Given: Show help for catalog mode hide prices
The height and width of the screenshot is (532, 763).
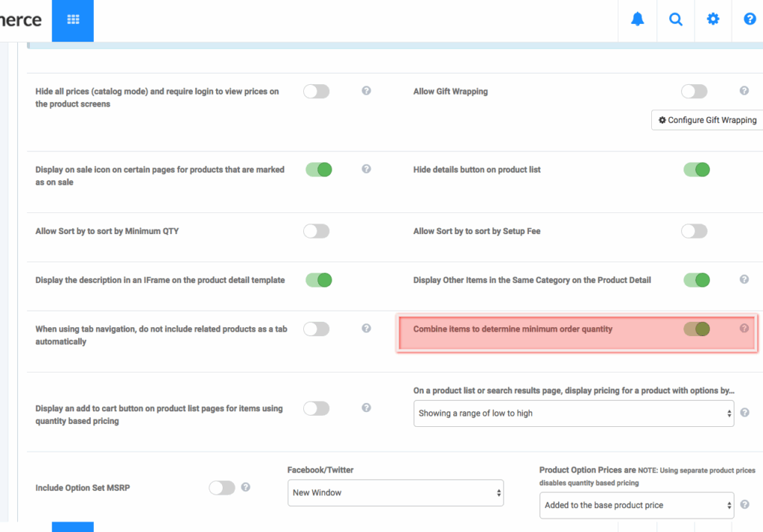Looking at the screenshot, I should click(366, 91).
